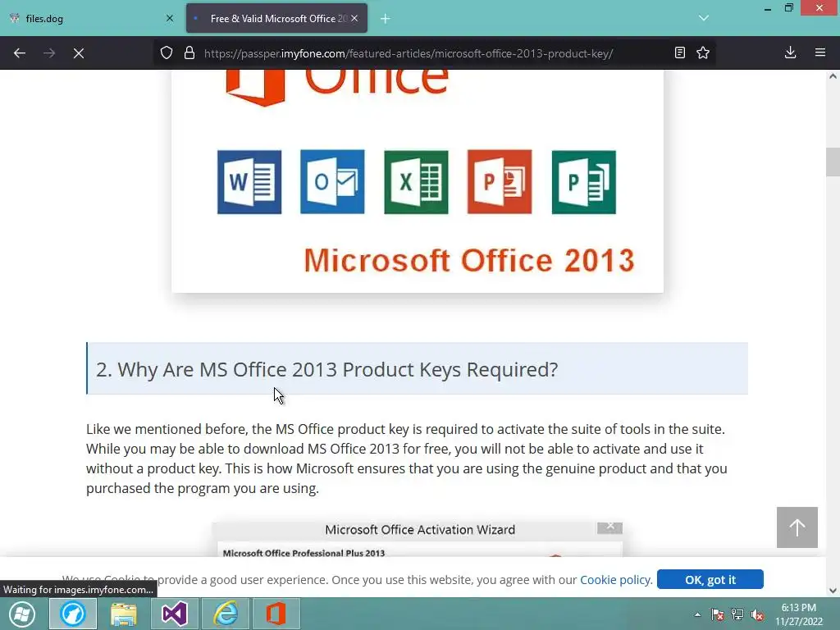The image size is (840, 630).
Task: Open Internet Explorer from the taskbar
Action: (x=226, y=614)
